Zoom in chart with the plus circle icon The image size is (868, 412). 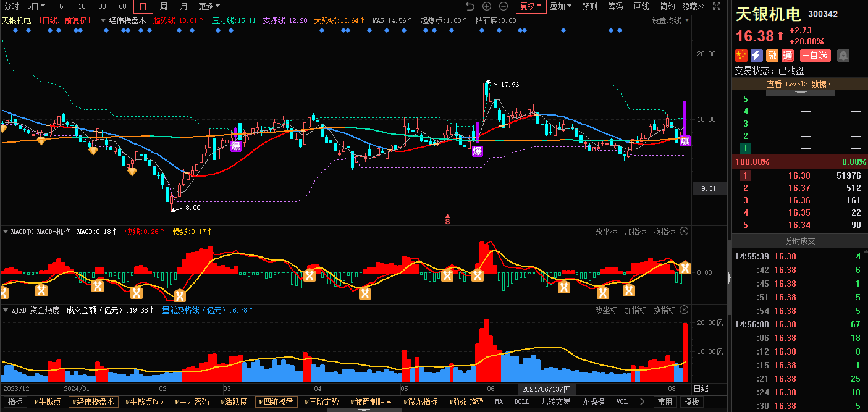click(487, 6)
